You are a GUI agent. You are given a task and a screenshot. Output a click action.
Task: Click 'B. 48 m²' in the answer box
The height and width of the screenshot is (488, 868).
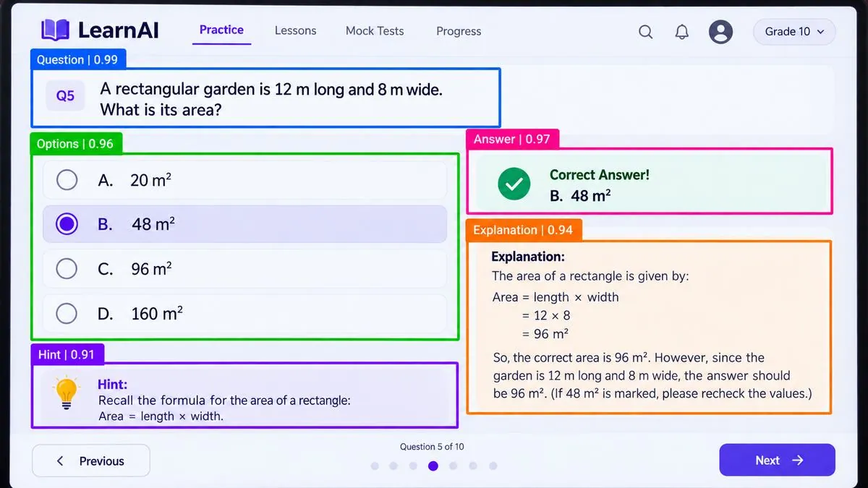[x=580, y=195]
